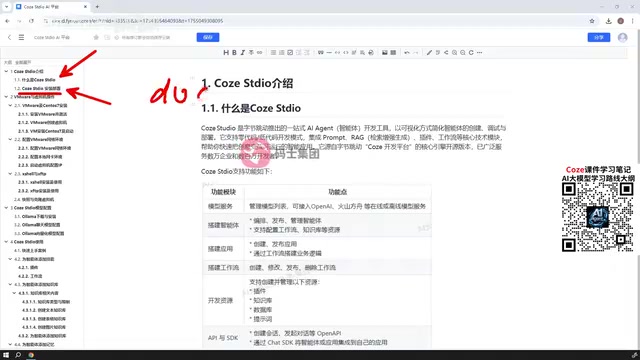Open outline item 1.1 什么是Coze Stdio

click(35, 80)
